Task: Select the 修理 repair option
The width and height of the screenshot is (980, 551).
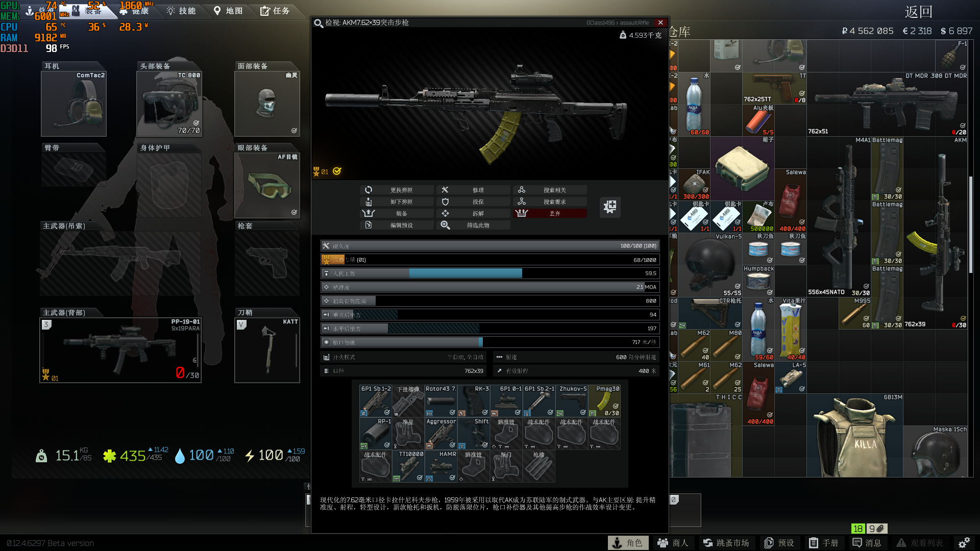Action: pyautogui.click(x=474, y=190)
